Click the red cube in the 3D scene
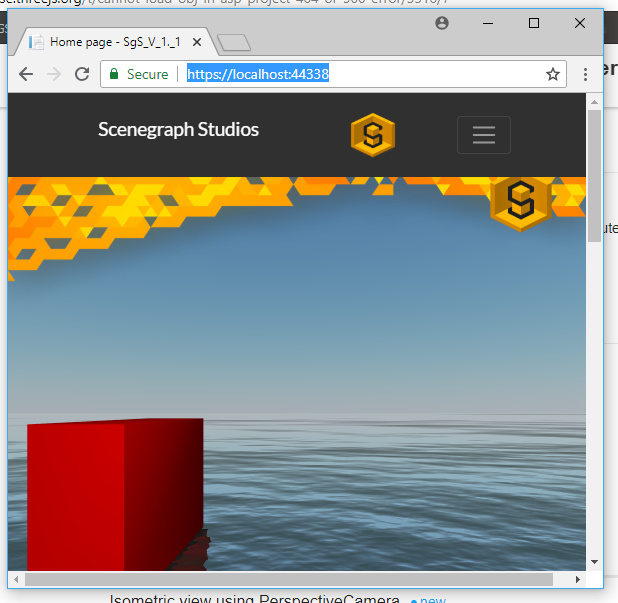The height and width of the screenshot is (603, 618). (x=110, y=490)
